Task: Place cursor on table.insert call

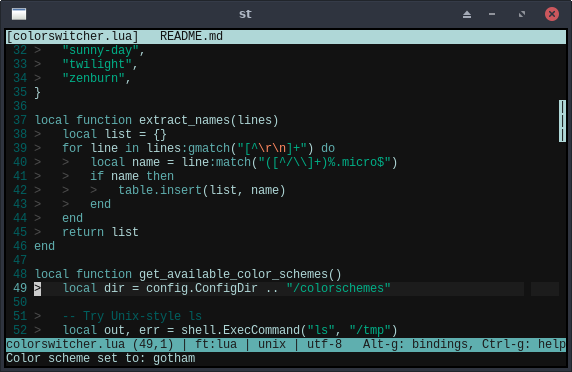Action: pos(160,190)
